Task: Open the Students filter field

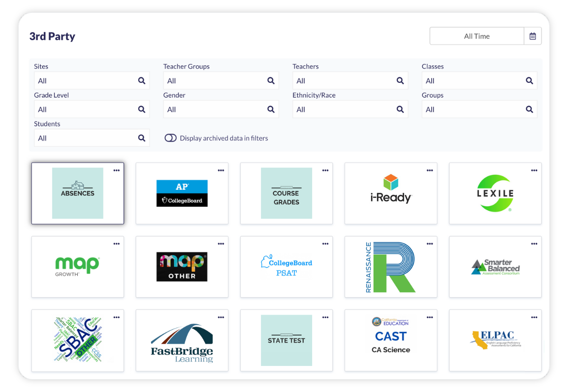Action: [92, 138]
